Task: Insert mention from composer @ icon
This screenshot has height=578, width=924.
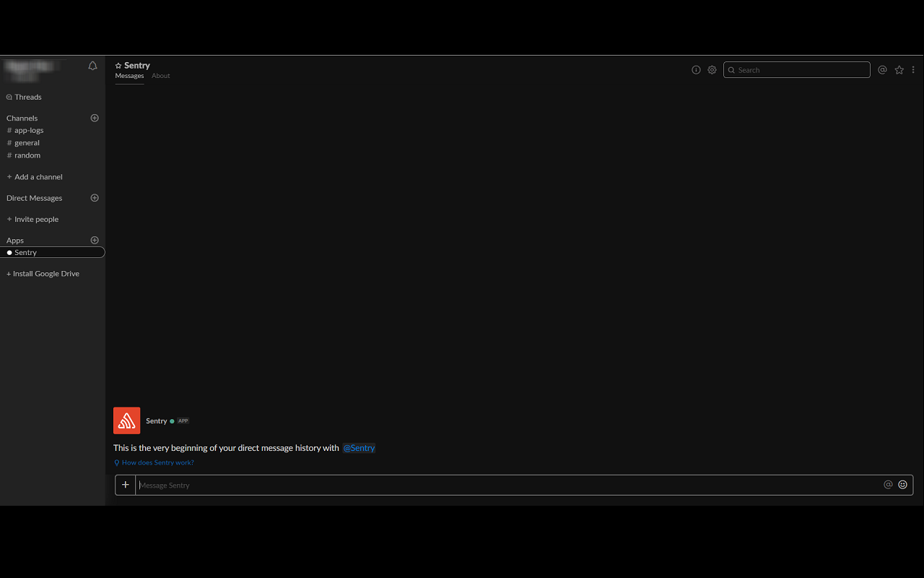Action: pyautogui.click(x=888, y=485)
